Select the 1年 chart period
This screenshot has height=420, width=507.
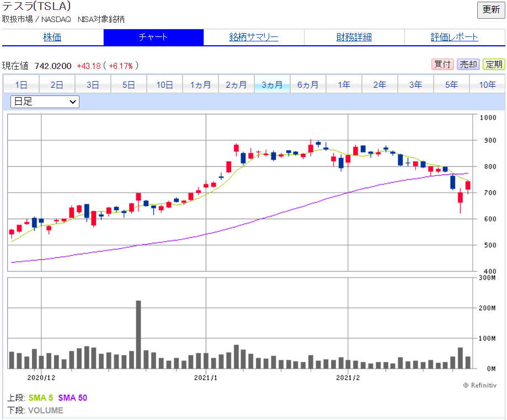click(x=344, y=85)
